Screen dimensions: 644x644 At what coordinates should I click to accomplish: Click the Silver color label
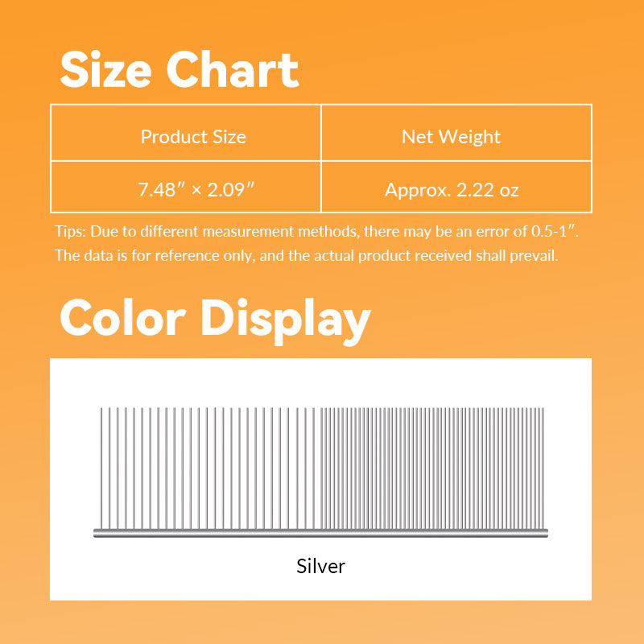320,567
